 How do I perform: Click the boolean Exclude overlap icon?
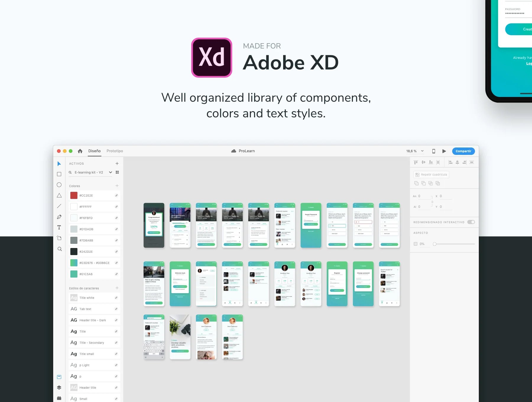point(438,183)
